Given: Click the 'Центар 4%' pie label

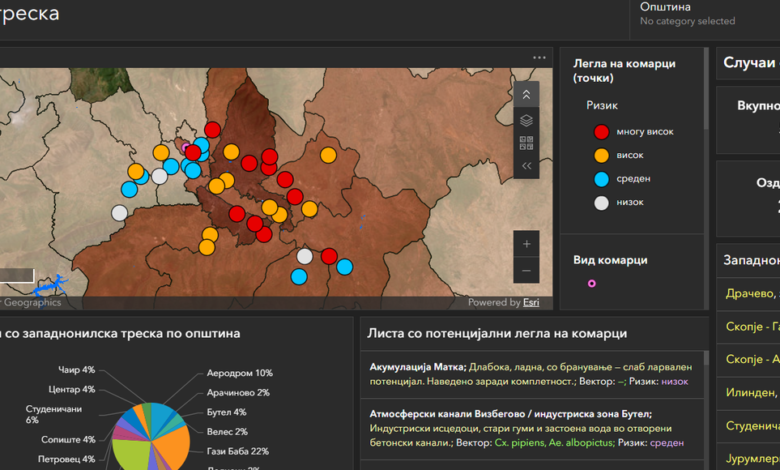Looking at the screenshot, I should click(x=72, y=389).
